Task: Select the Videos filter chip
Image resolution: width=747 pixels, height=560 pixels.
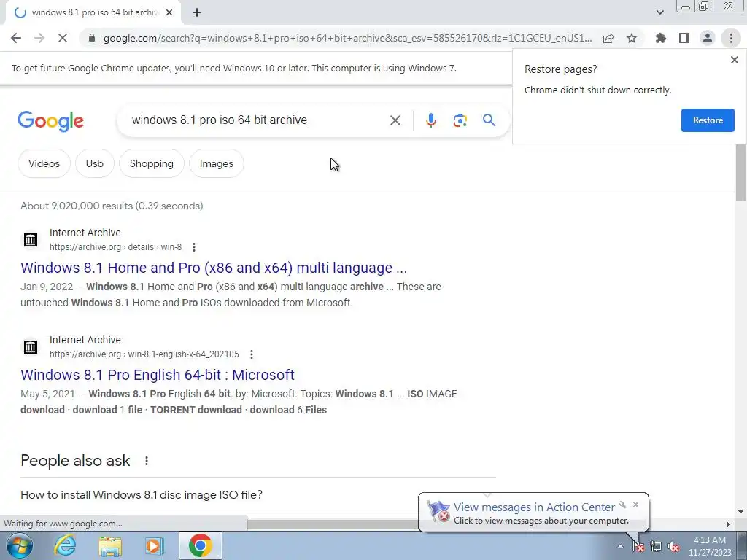Action: (x=44, y=163)
